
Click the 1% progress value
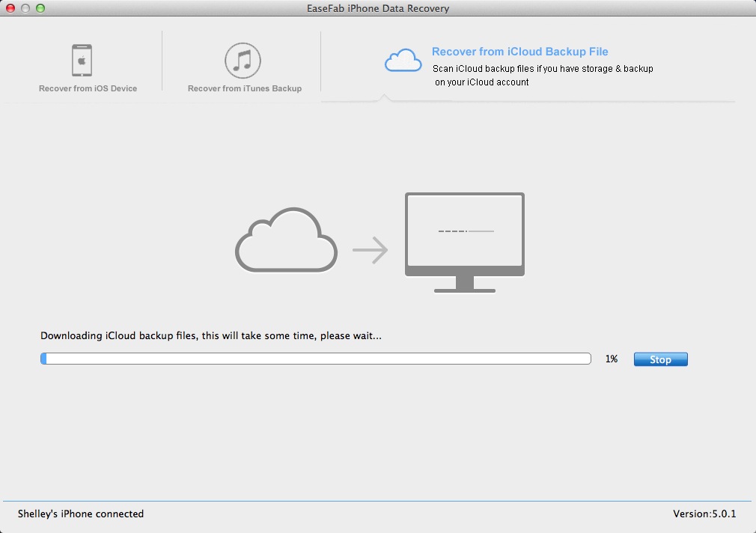pos(612,359)
